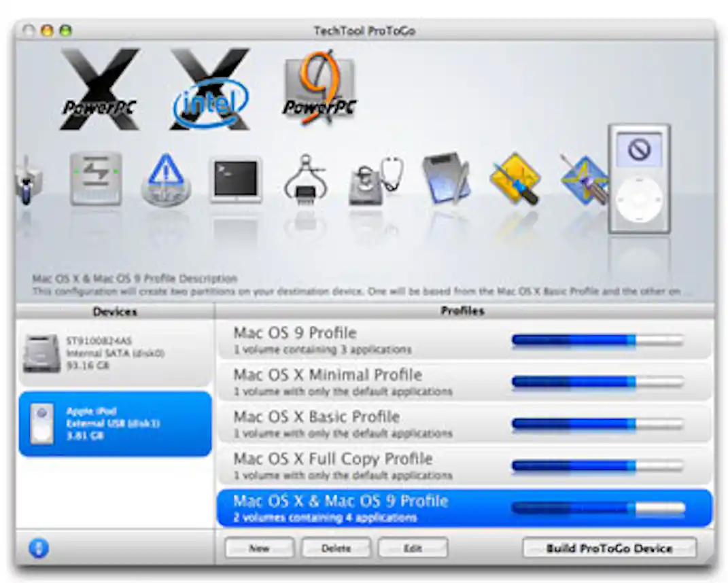This screenshot has height=583, width=728.
Task: Click the Delete button below profiles
Action: click(336, 548)
